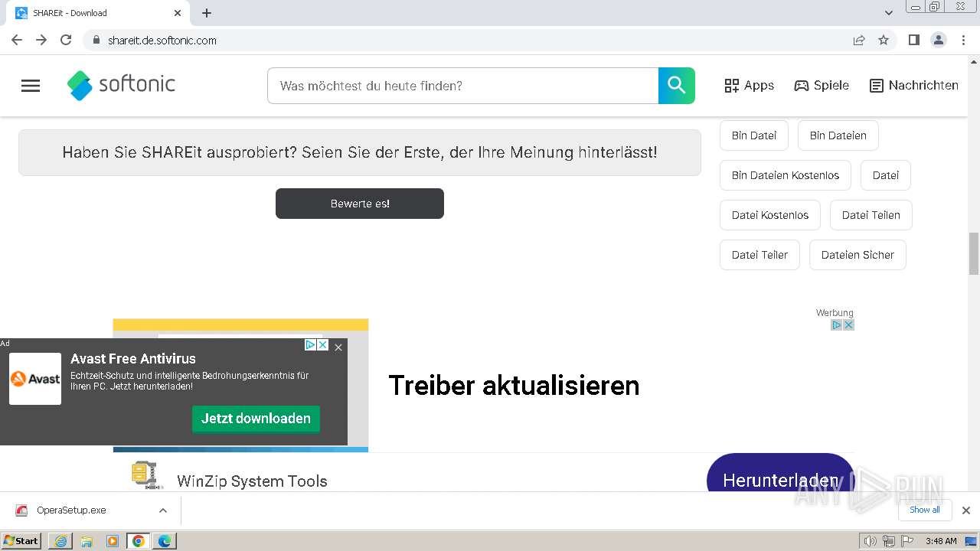Click the WinZip System Tools icon
The height and width of the screenshot is (551, 980).
click(x=147, y=475)
